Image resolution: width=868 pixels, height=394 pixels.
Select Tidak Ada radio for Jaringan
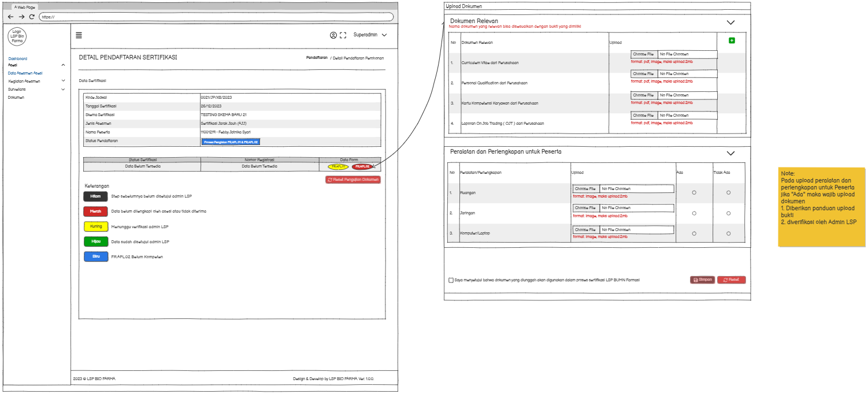coord(728,213)
